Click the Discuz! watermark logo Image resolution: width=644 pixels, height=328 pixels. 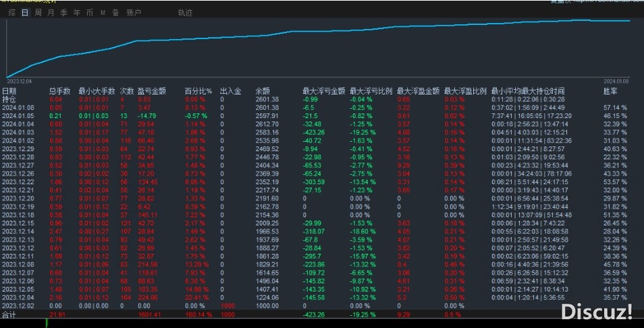pyautogui.click(x=597, y=311)
